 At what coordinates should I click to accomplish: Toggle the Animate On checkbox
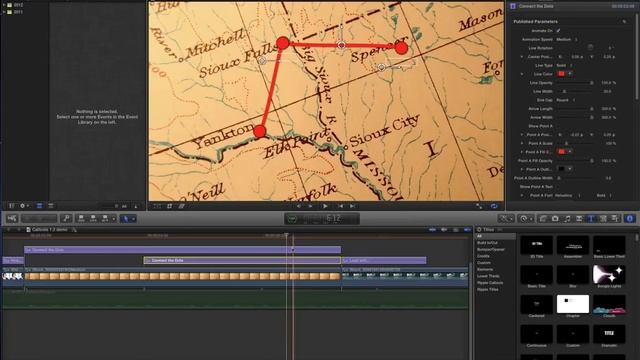point(558,31)
